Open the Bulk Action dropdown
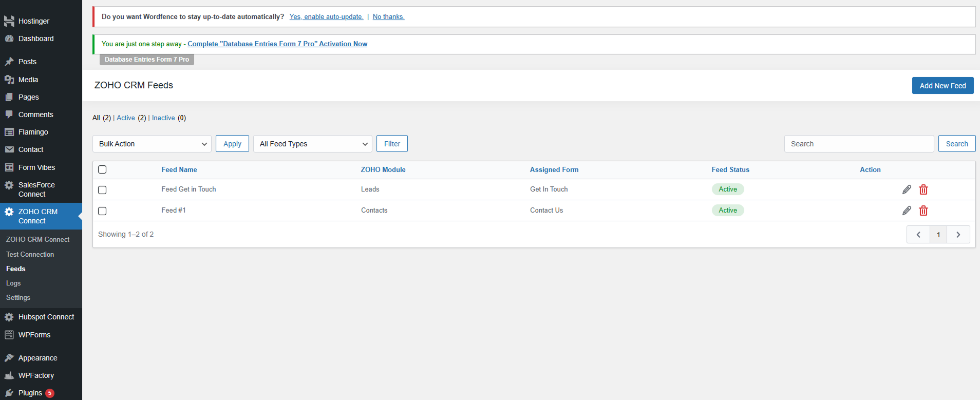Image resolution: width=980 pixels, height=400 pixels. (x=152, y=144)
